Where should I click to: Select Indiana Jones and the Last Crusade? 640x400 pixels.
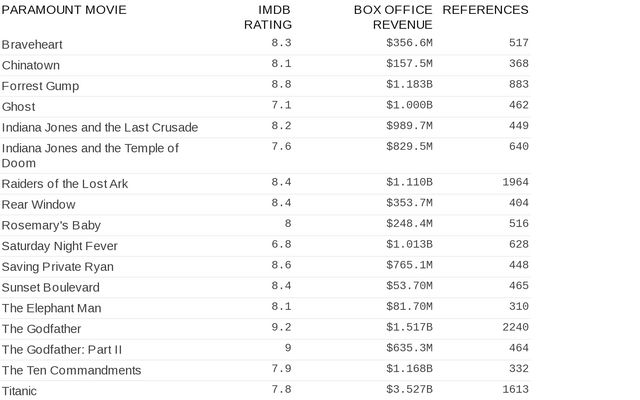pyautogui.click(x=100, y=127)
